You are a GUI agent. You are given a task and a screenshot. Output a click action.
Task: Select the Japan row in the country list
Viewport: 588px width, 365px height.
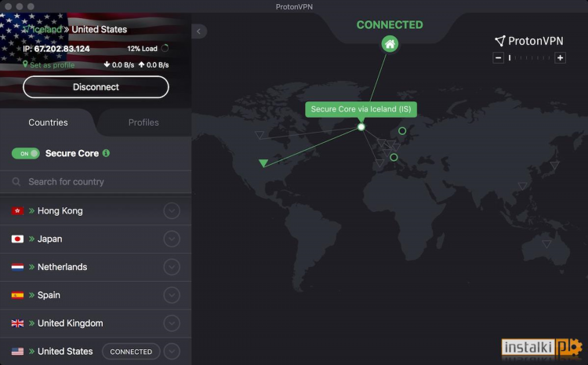pyautogui.click(x=96, y=239)
